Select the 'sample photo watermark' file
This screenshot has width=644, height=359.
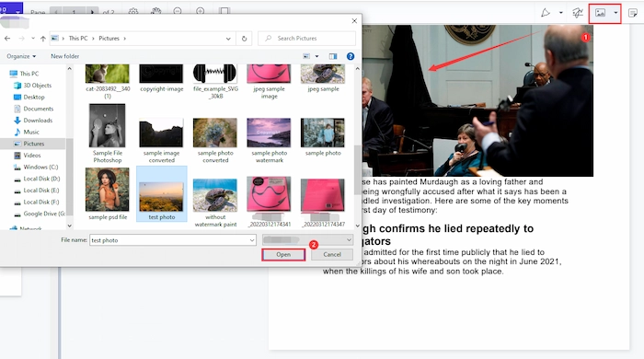point(269,141)
